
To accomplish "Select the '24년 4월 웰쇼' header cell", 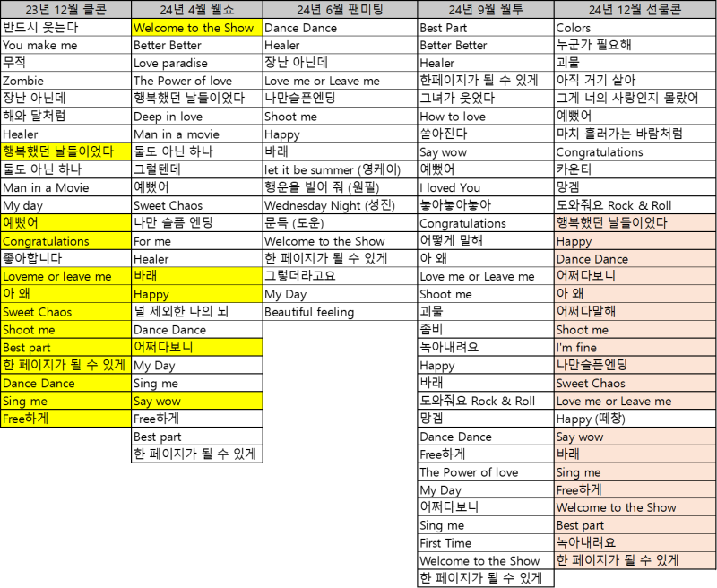I will point(196,9).
